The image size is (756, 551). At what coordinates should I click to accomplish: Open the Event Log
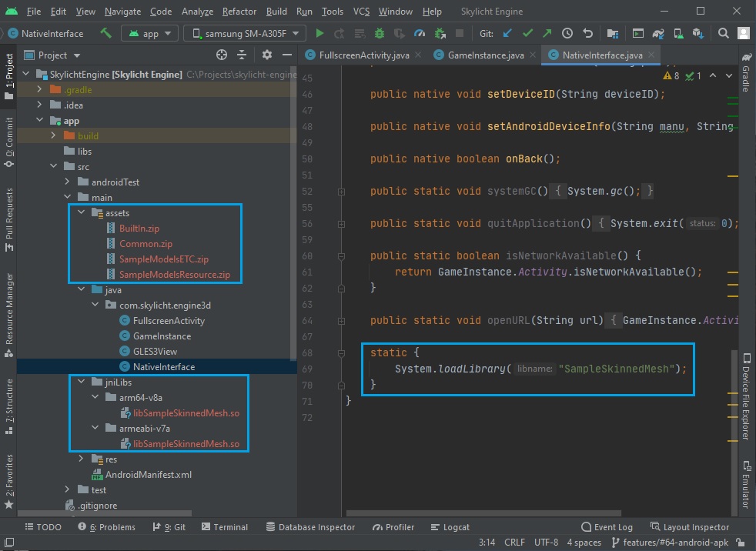point(607,527)
